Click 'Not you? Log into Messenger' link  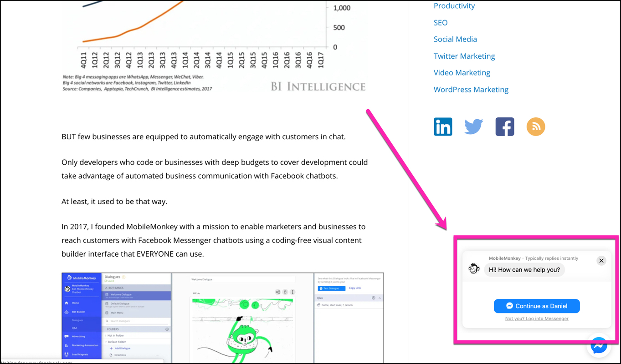click(536, 318)
